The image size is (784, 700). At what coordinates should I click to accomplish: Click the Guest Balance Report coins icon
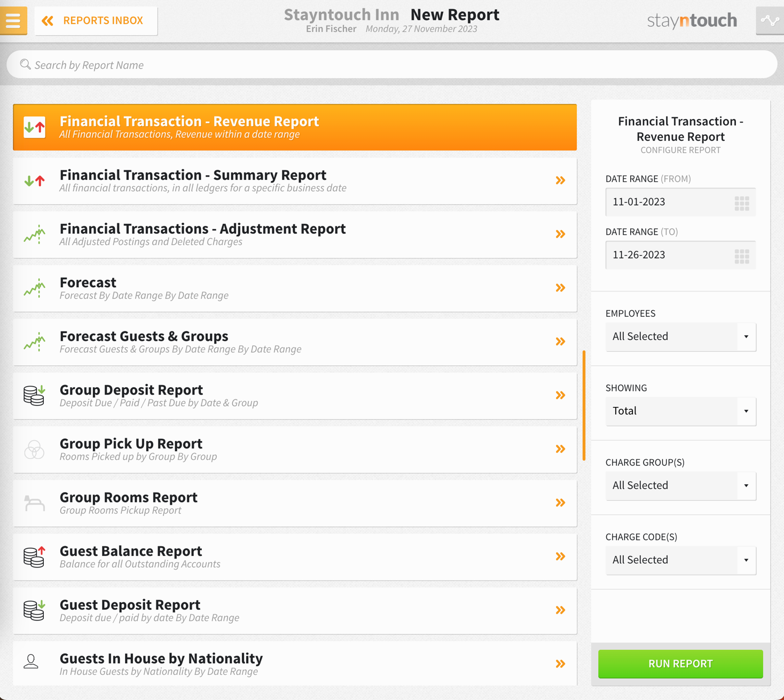click(35, 557)
